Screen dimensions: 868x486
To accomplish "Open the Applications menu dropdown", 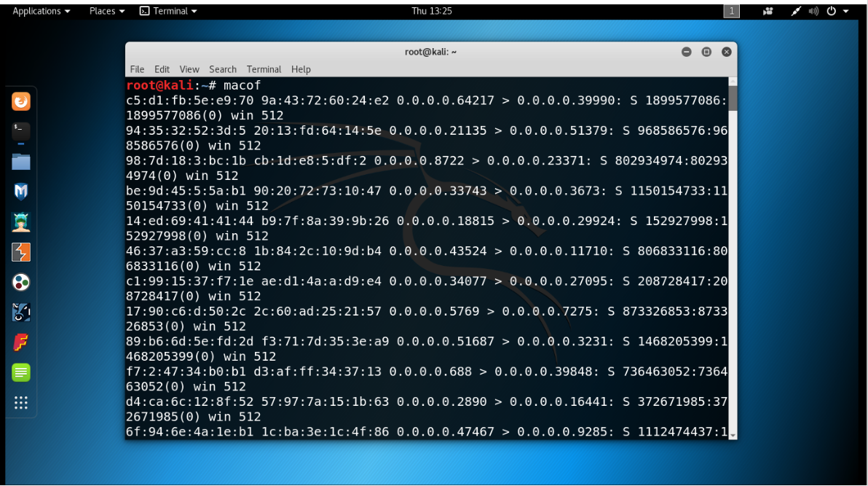I will (41, 11).
